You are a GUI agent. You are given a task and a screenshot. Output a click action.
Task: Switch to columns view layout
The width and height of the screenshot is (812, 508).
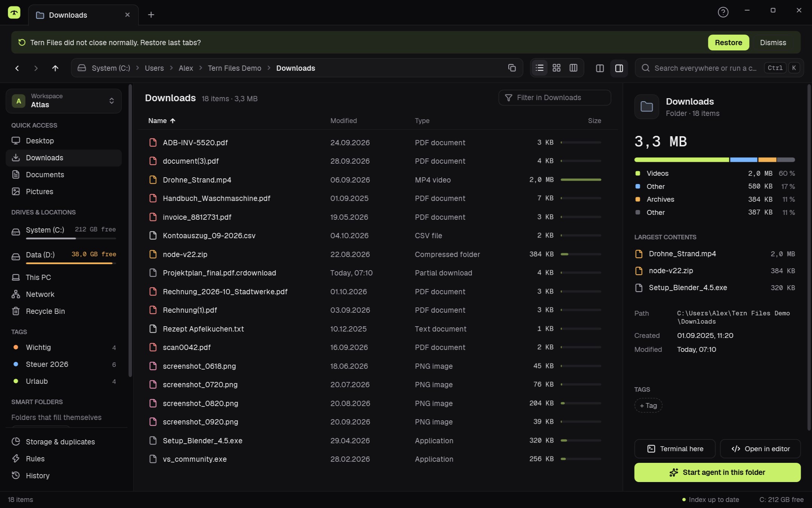pyautogui.click(x=573, y=68)
